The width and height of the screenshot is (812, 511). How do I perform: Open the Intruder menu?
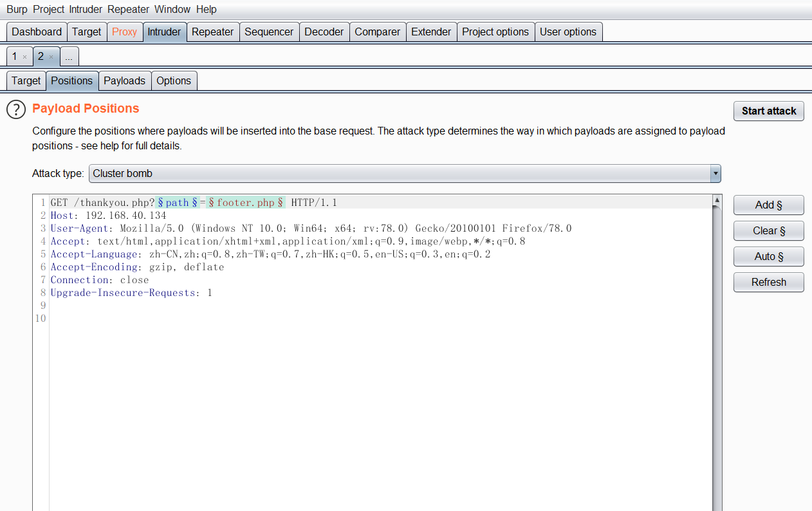pyautogui.click(x=86, y=9)
